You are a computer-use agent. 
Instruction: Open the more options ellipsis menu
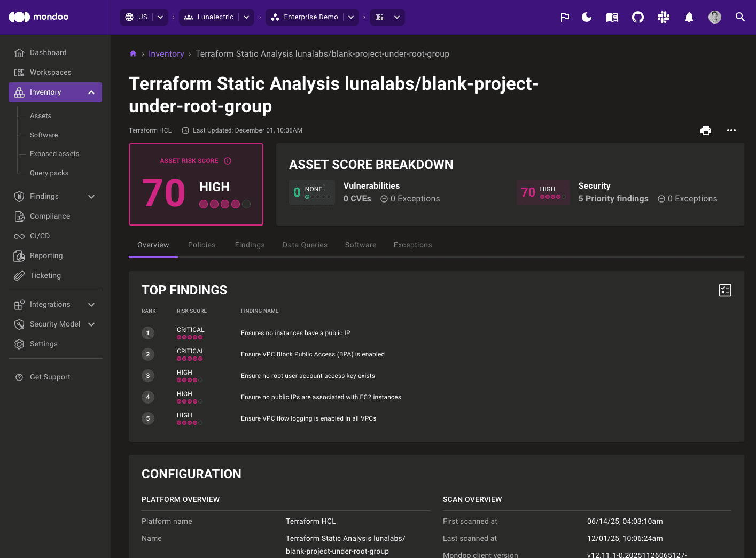[731, 130]
